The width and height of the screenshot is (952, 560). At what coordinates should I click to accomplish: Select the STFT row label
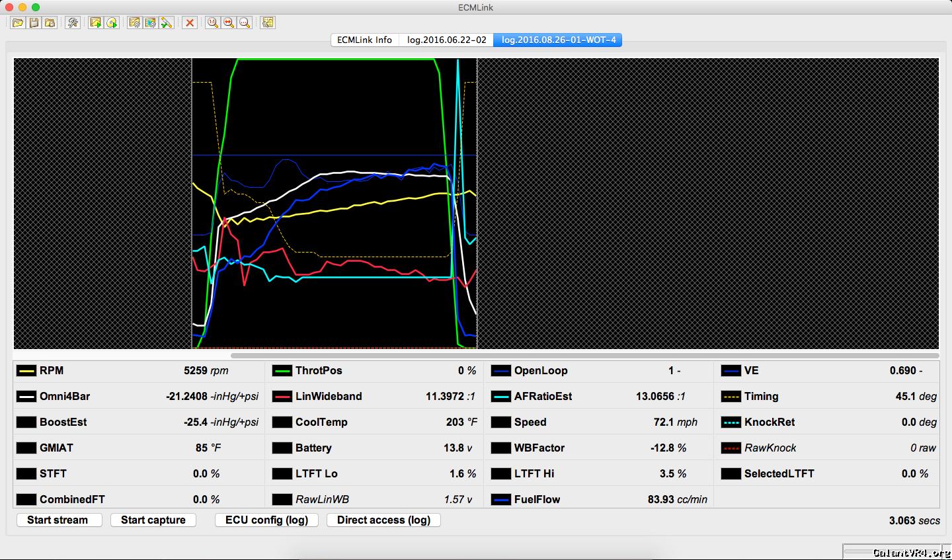click(x=53, y=474)
